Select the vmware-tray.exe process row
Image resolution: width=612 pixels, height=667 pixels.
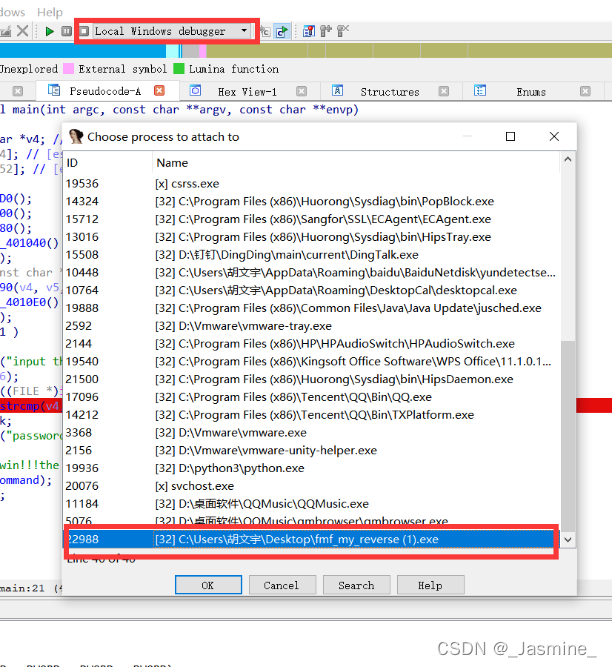click(311, 326)
